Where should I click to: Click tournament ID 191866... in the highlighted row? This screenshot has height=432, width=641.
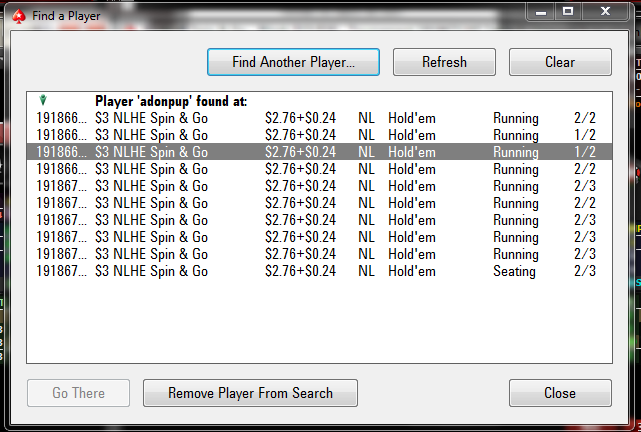(x=61, y=152)
